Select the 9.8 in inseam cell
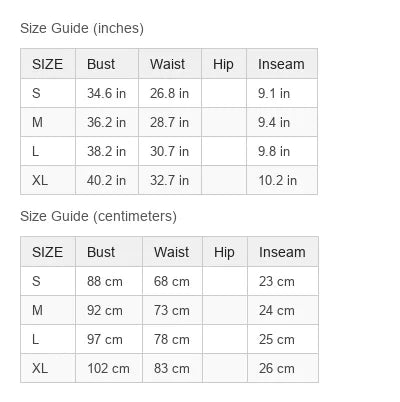Image resolution: width=400 pixels, height=402 pixels. pyautogui.click(x=282, y=151)
